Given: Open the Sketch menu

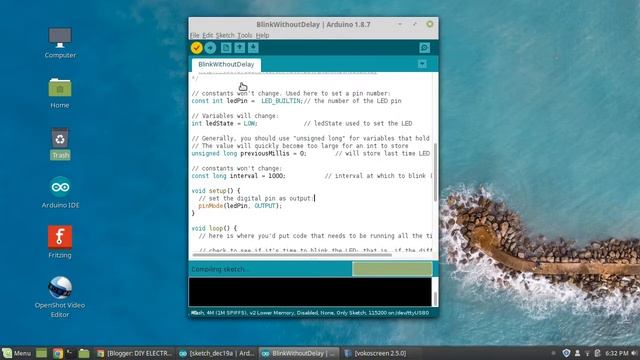Looking at the screenshot, I should click(225, 36).
